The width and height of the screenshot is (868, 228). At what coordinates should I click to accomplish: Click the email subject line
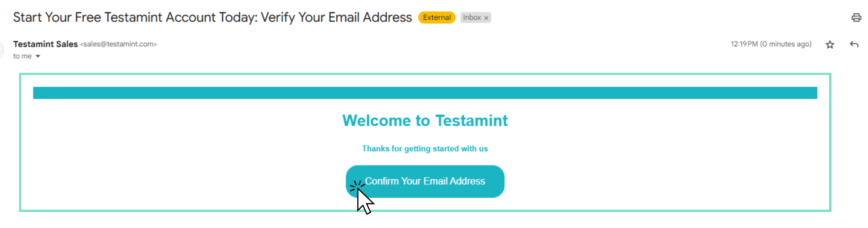(212, 17)
